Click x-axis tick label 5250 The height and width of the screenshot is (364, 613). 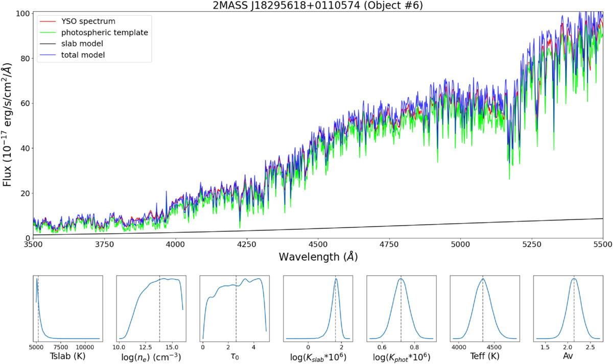(532, 245)
